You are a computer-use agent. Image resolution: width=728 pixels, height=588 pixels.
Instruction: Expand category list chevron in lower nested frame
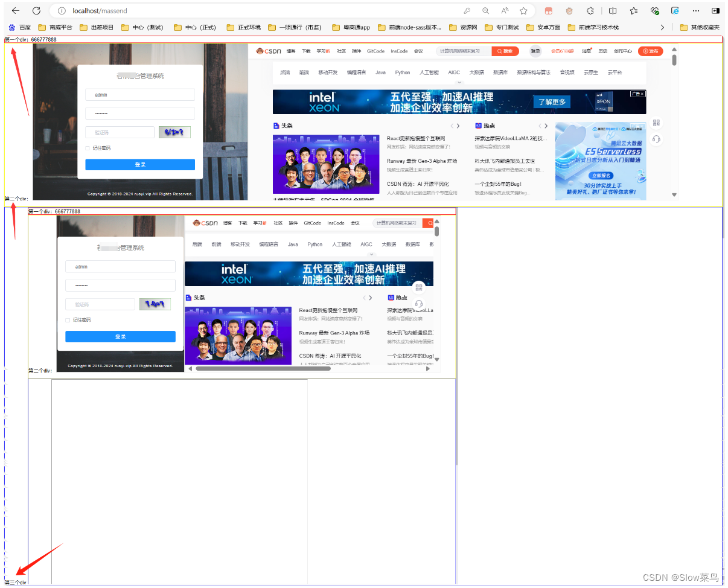pos(371,254)
